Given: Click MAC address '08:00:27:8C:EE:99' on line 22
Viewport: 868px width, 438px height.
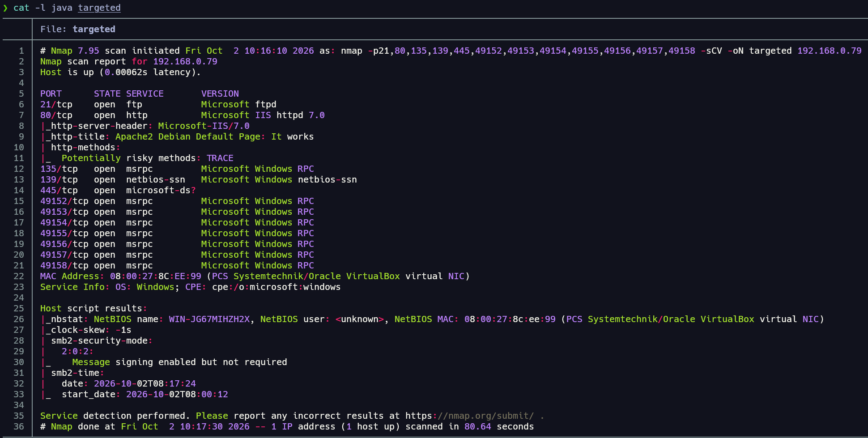Looking at the screenshot, I should click(x=156, y=276).
